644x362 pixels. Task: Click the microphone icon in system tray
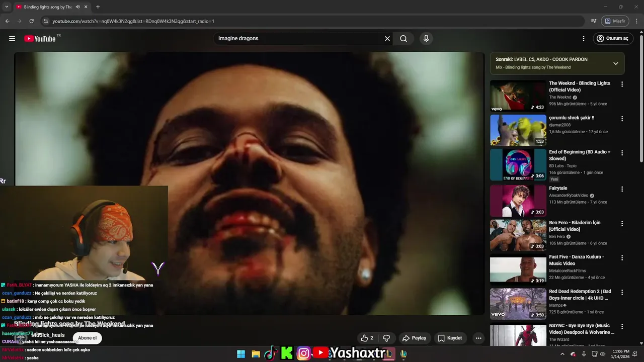[584, 354]
